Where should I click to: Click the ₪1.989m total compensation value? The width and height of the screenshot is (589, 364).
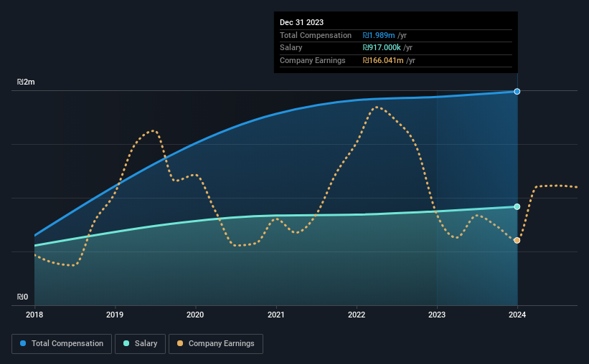379,35
